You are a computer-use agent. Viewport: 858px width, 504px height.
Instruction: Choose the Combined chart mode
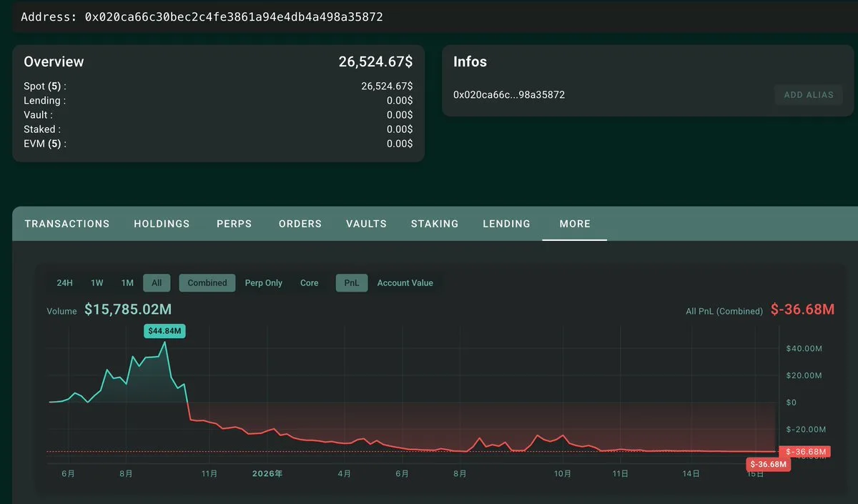tap(207, 283)
